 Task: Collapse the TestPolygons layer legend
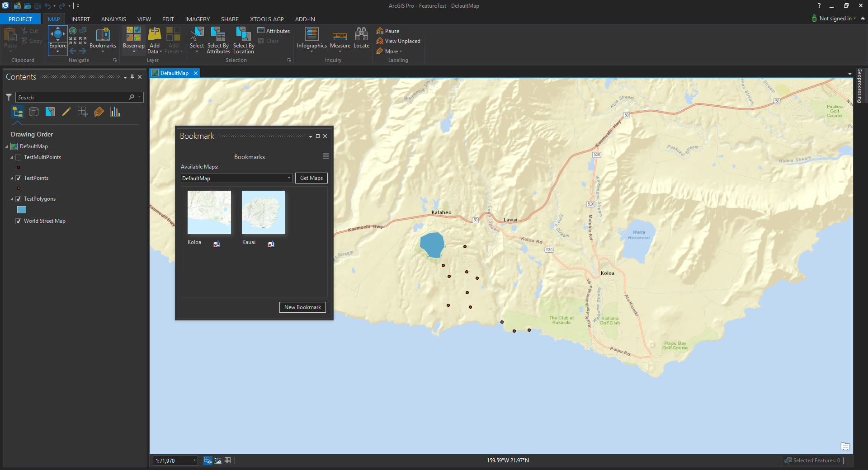point(12,199)
